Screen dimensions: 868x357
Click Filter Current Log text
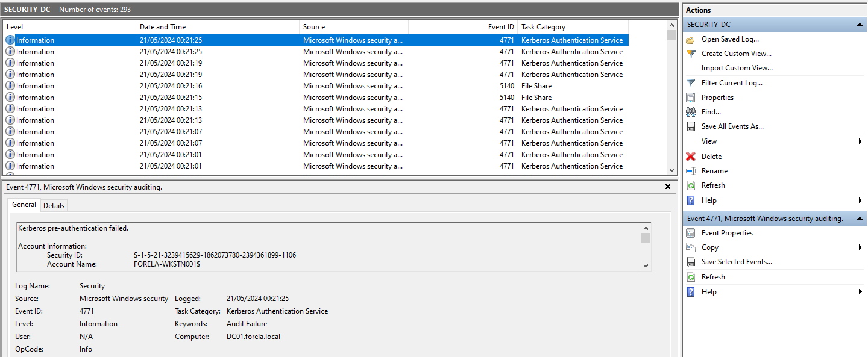point(732,83)
